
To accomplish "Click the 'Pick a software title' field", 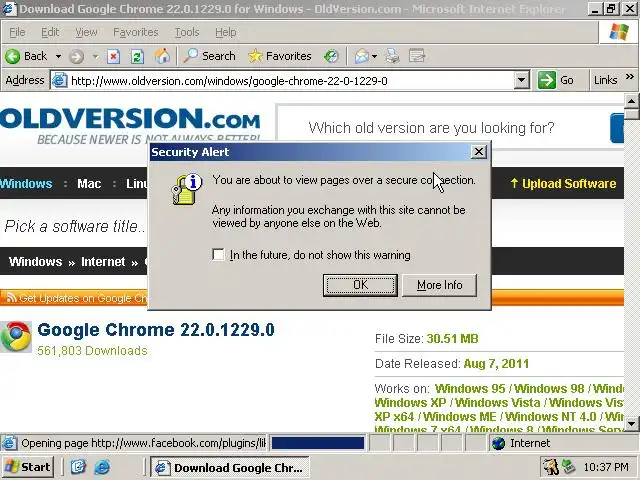I will (74, 227).
